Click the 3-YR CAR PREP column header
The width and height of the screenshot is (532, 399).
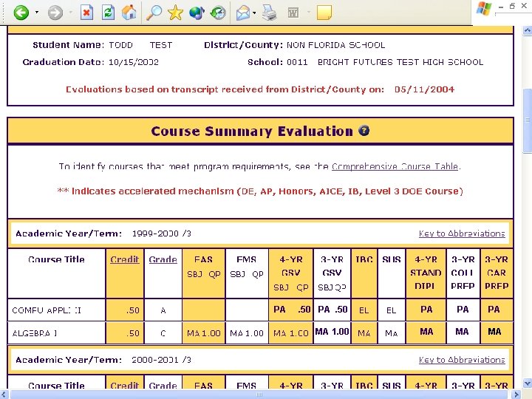click(497, 273)
